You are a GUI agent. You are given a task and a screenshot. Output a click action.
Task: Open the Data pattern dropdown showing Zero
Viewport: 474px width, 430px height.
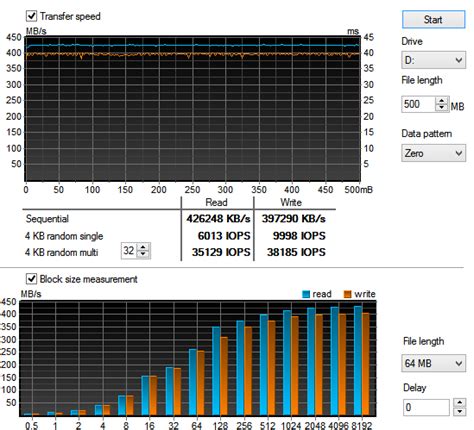tap(433, 153)
